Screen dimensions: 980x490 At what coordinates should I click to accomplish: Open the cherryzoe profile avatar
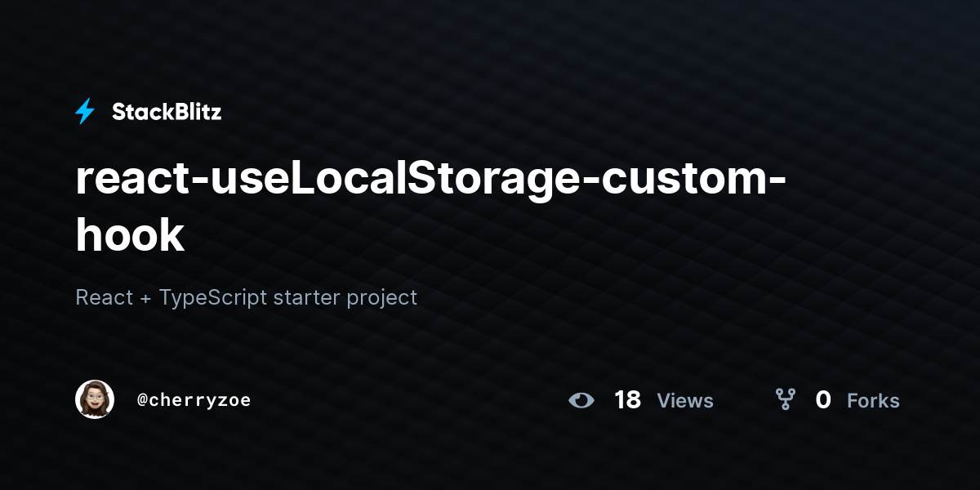tap(95, 399)
